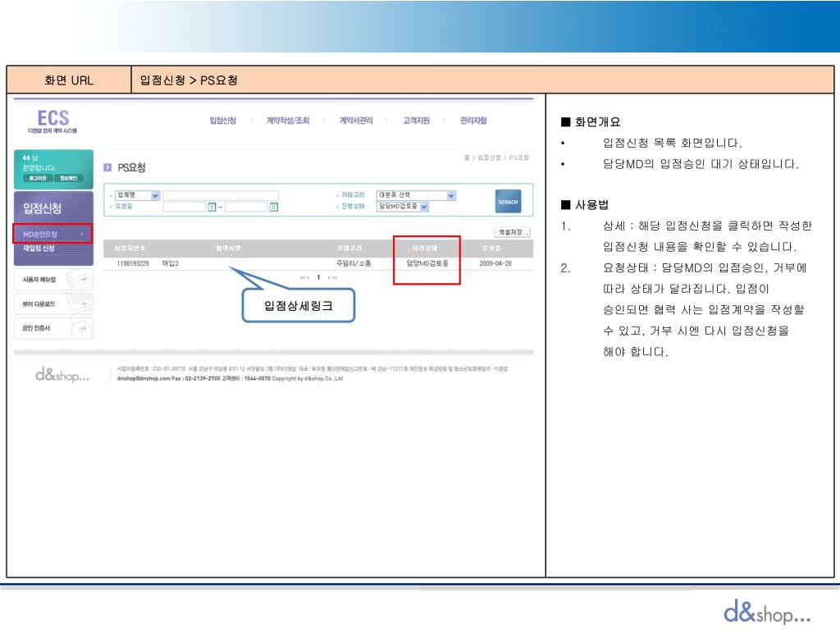The width and height of the screenshot is (840, 630).
Task: Click the 담당MD검토중 status cell
Action: tap(427, 263)
